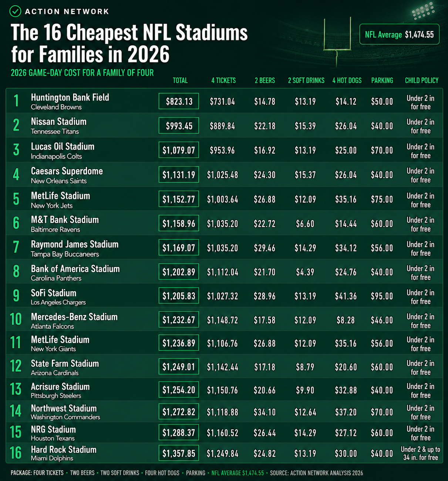Click the rank number 1 icon
448x481 pixels.
[x=16, y=101]
